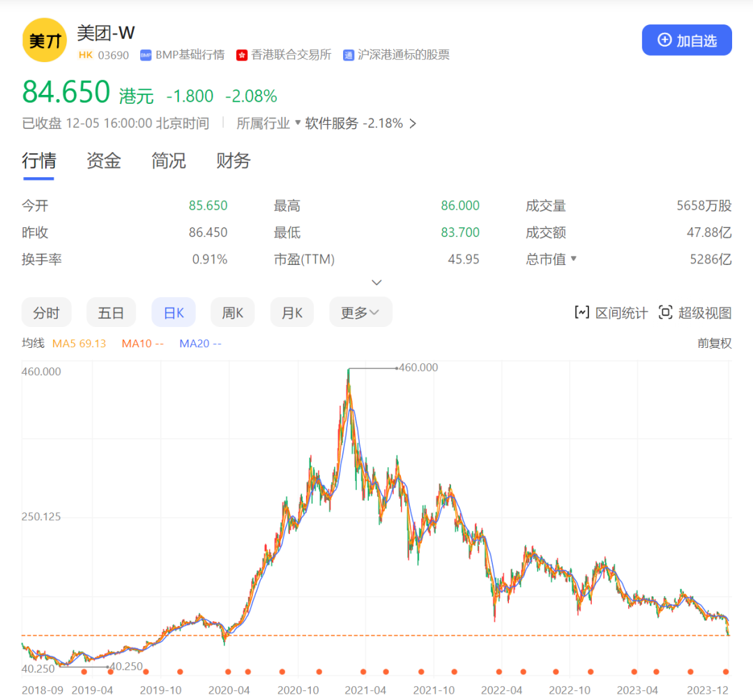
Task: Open the 软件服务 industry link
Action: pyautogui.click(x=331, y=123)
